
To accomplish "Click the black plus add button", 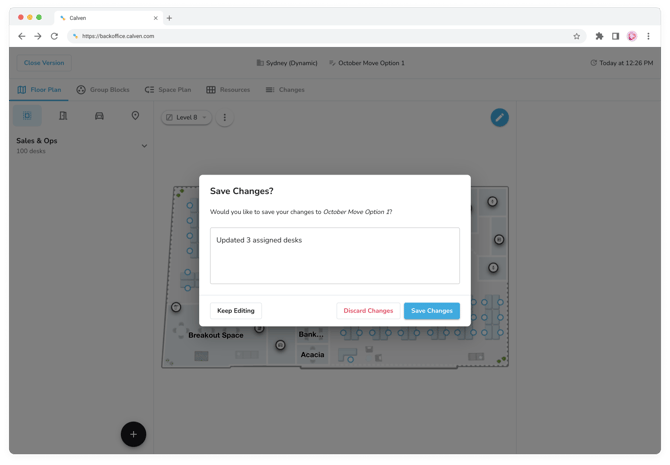I will [133, 434].
